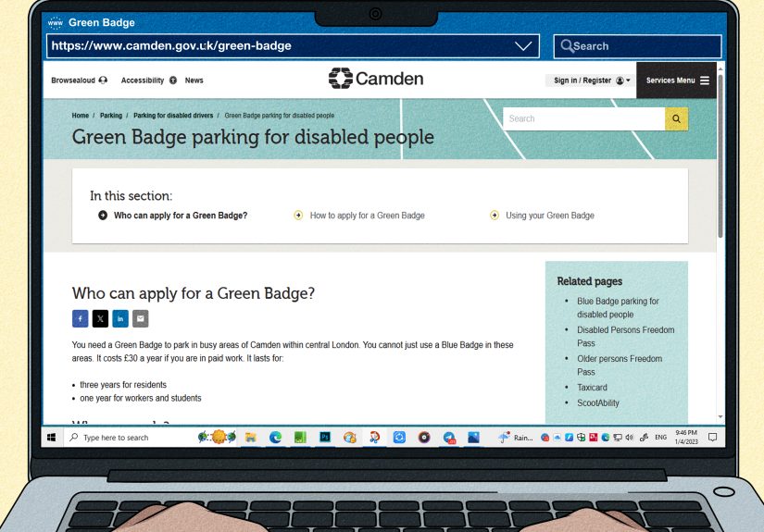Open Using your Green Badge section
This screenshot has width=764, height=532.
coord(550,216)
